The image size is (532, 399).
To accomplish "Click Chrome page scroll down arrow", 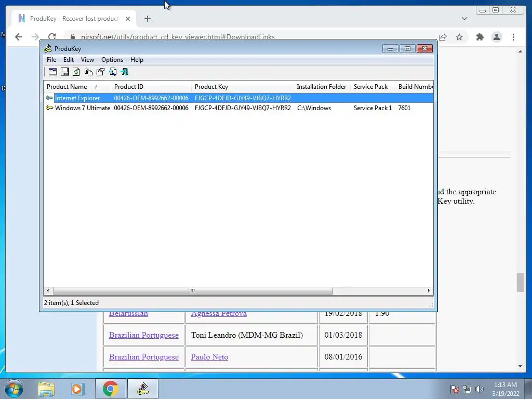I will click(x=521, y=366).
